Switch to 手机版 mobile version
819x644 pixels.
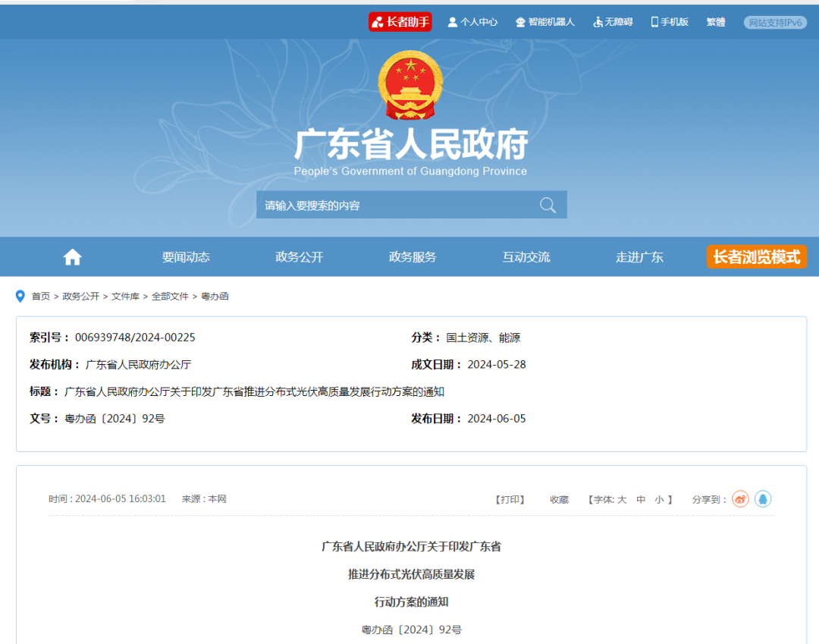click(x=670, y=22)
